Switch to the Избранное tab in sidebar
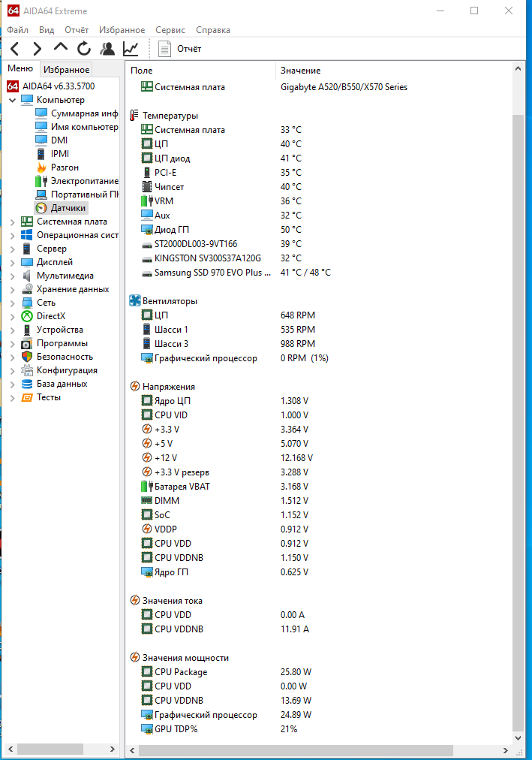Image resolution: width=532 pixels, height=760 pixels. [x=66, y=70]
